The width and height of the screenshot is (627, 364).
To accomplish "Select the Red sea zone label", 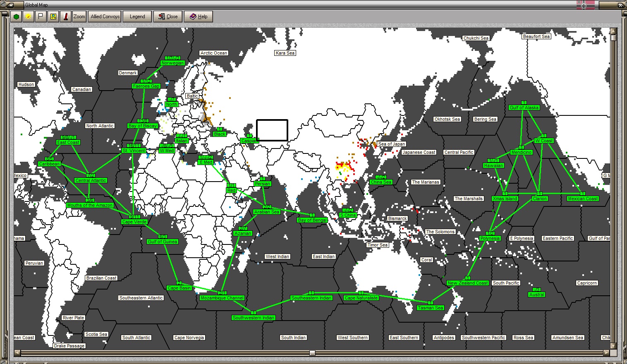I will pyautogui.click(x=231, y=190).
